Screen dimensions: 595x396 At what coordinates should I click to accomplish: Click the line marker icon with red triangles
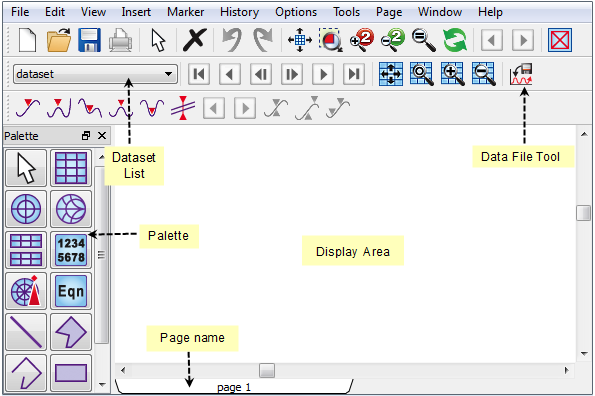[x=183, y=108]
